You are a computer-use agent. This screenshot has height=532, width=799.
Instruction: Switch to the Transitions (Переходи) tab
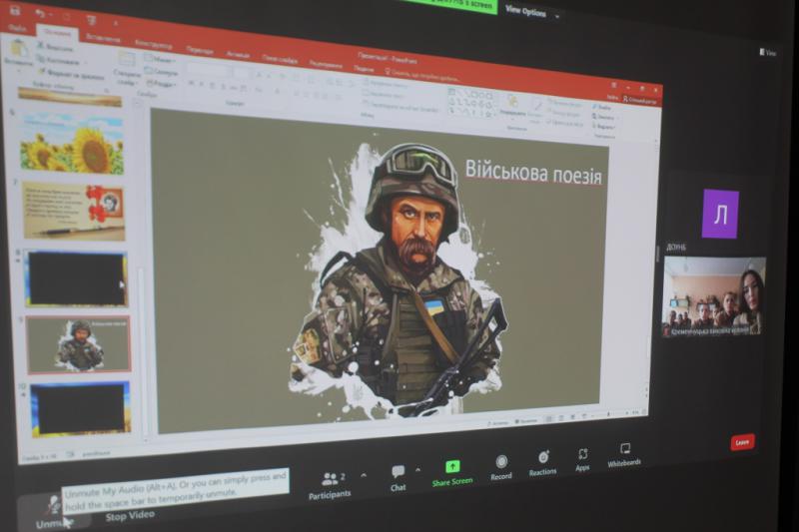click(x=199, y=50)
